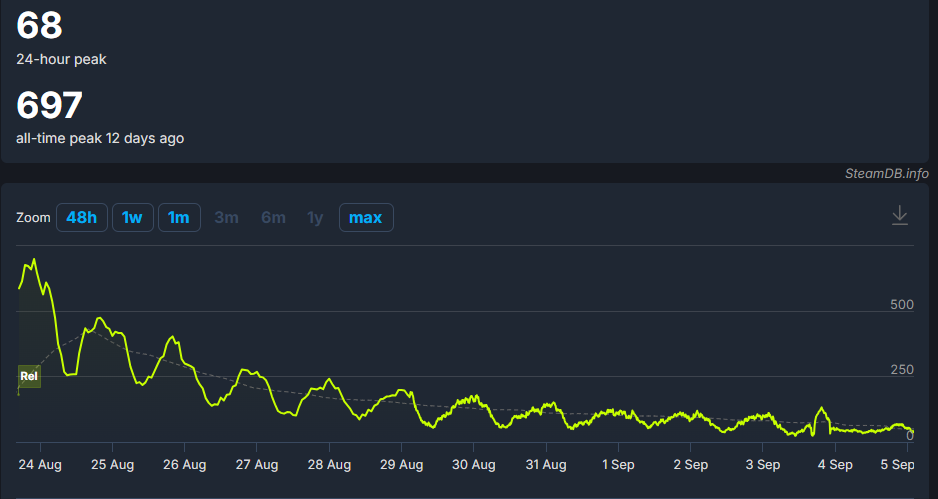The width and height of the screenshot is (938, 499).
Task: Click the 697 all-time peak number
Action: point(49,105)
